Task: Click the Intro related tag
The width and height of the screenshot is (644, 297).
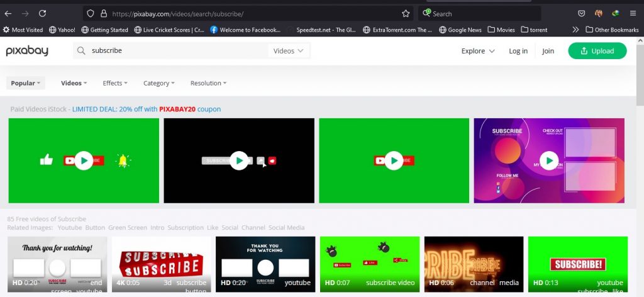Action: pos(157,227)
